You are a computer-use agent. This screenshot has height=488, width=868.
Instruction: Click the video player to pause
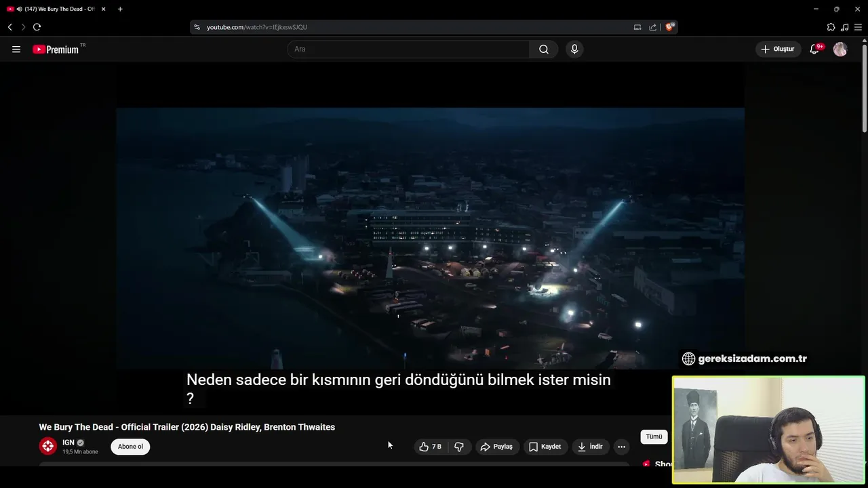pos(430,238)
